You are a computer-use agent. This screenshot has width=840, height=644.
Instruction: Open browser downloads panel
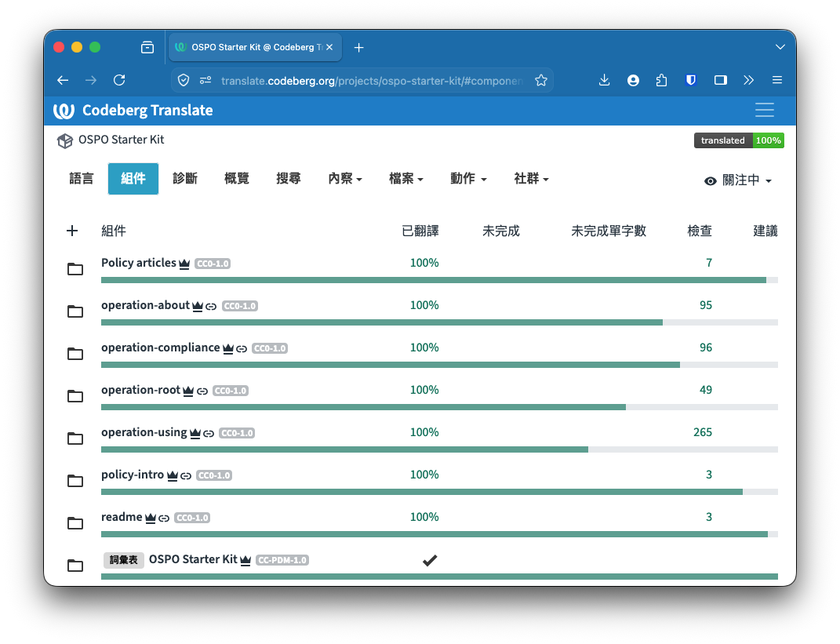tap(604, 80)
